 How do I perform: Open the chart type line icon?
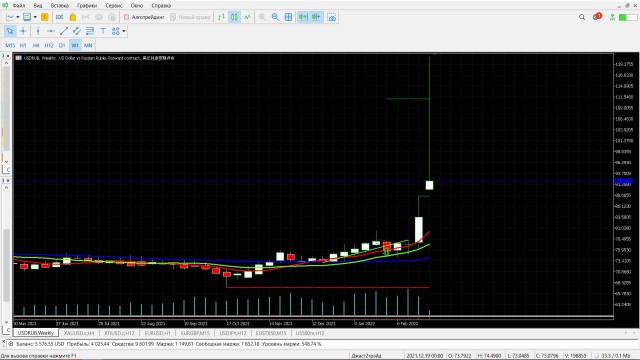click(x=10, y=17)
